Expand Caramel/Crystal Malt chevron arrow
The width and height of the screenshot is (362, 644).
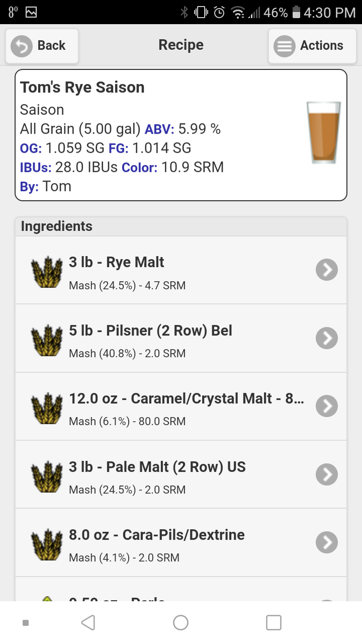(x=327, y=406)
